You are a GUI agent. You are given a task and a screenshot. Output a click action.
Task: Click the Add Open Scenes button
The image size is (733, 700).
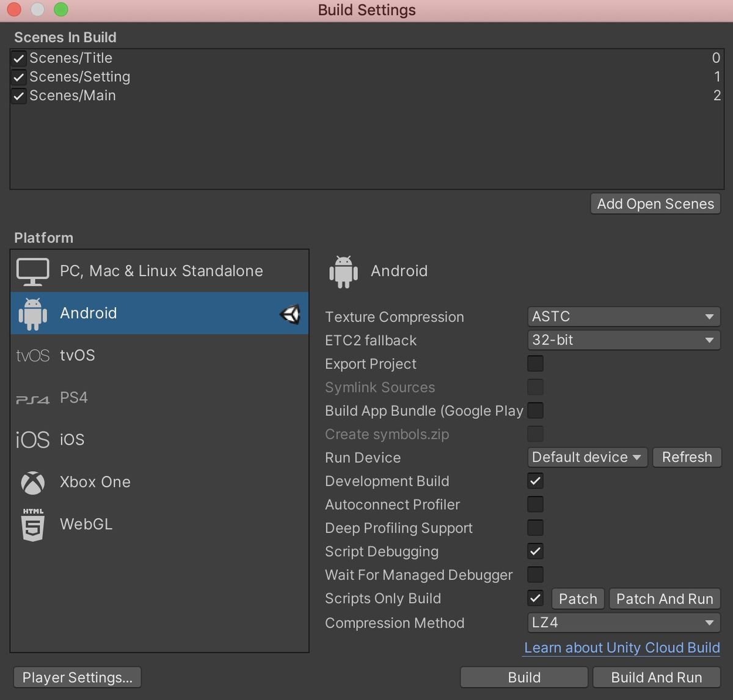655,204
